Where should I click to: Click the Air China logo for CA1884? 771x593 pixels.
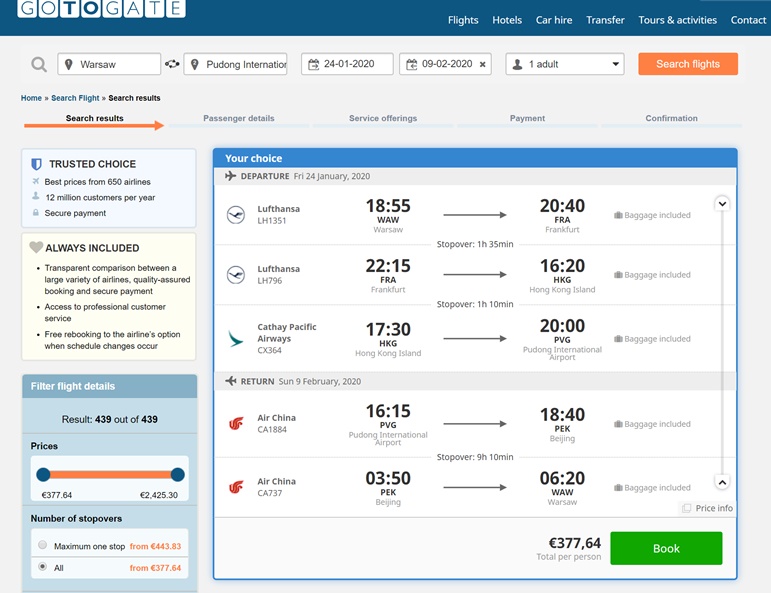[236, 423]
